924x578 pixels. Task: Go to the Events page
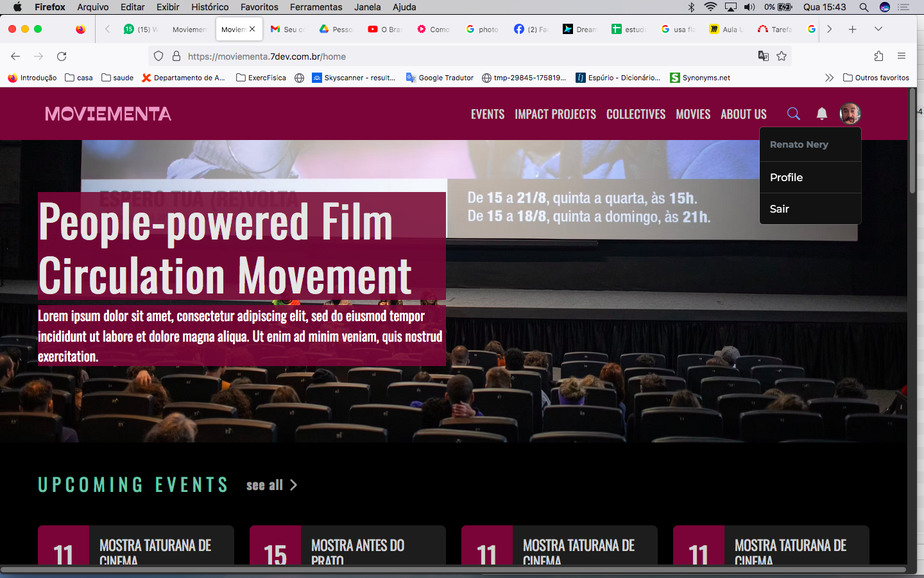pyautogui.click(x=487, y=114)
